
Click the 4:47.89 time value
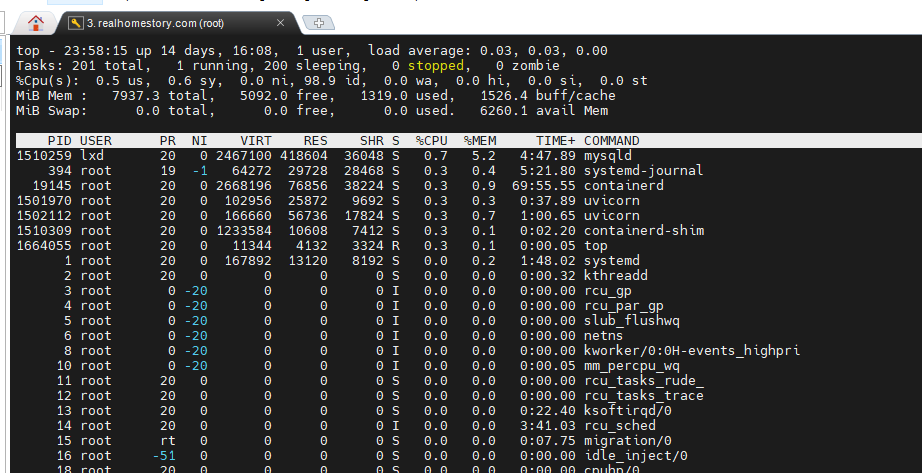tap(548, 156)
